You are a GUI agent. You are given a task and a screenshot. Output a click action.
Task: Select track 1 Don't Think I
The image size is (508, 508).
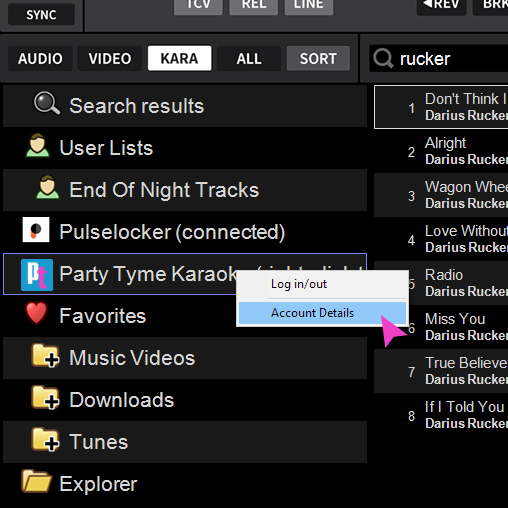(x=441, y=107)
